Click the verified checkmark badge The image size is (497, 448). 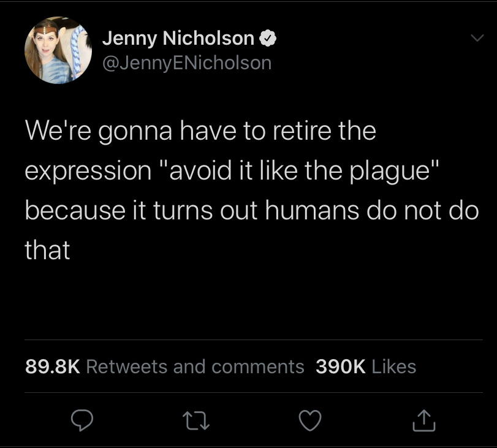click(x=268, y=39)
